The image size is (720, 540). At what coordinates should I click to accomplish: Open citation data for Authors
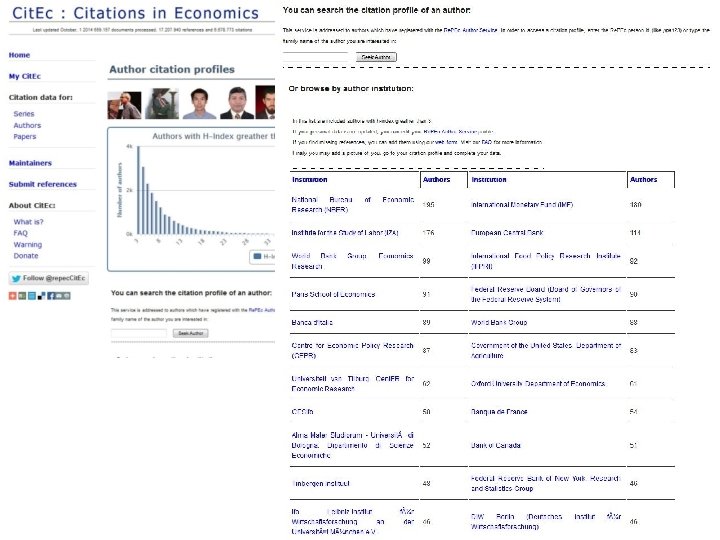[27, 125]
